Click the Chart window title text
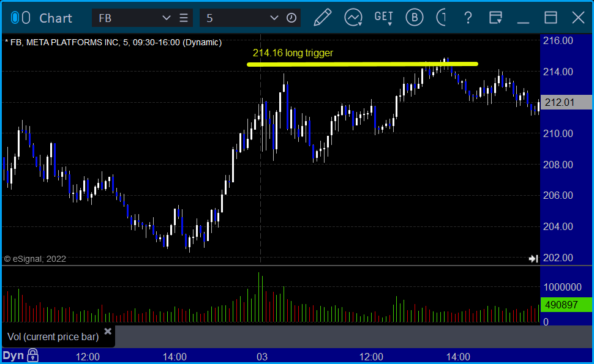The height and width of the screenshot is (364, 594). [x=56, y=18]
